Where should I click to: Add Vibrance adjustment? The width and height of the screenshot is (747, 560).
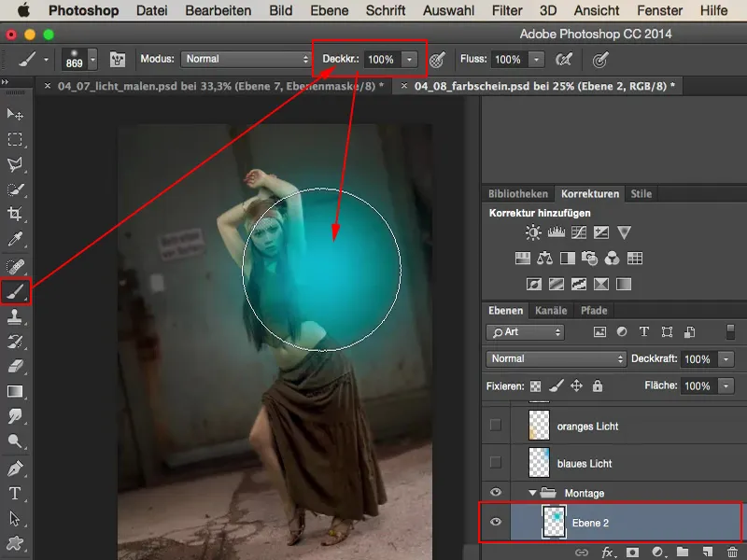[x=624, y=232]
